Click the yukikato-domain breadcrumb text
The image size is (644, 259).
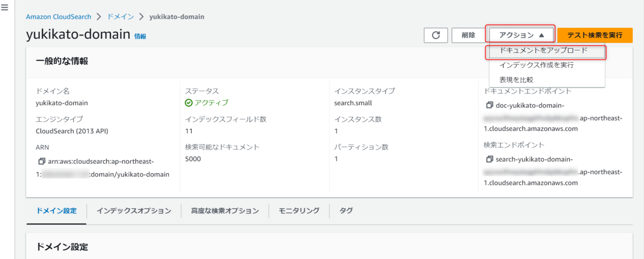tap(177, 17)
